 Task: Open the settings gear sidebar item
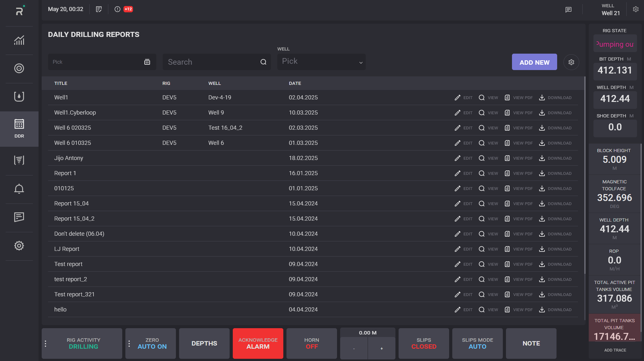point(19,246)
